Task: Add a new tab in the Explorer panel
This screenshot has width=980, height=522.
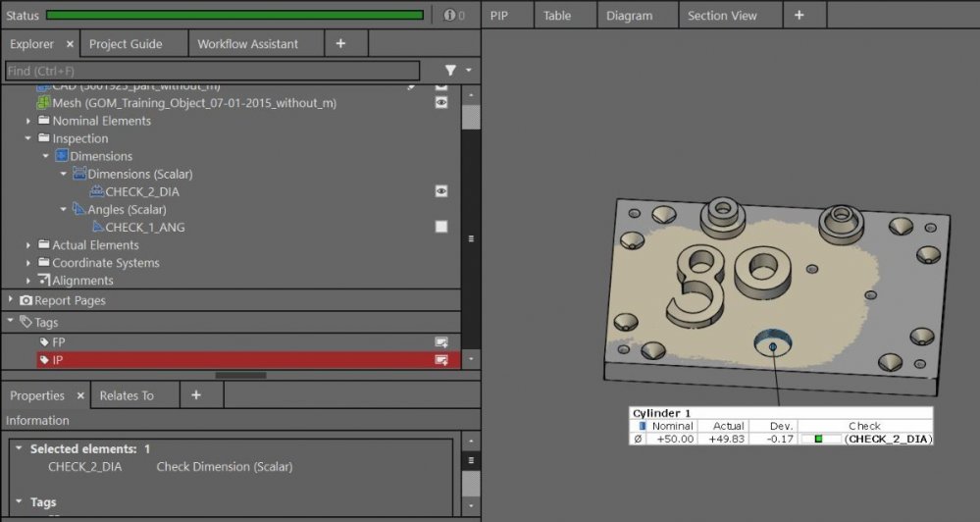Action: coord(340,44)
